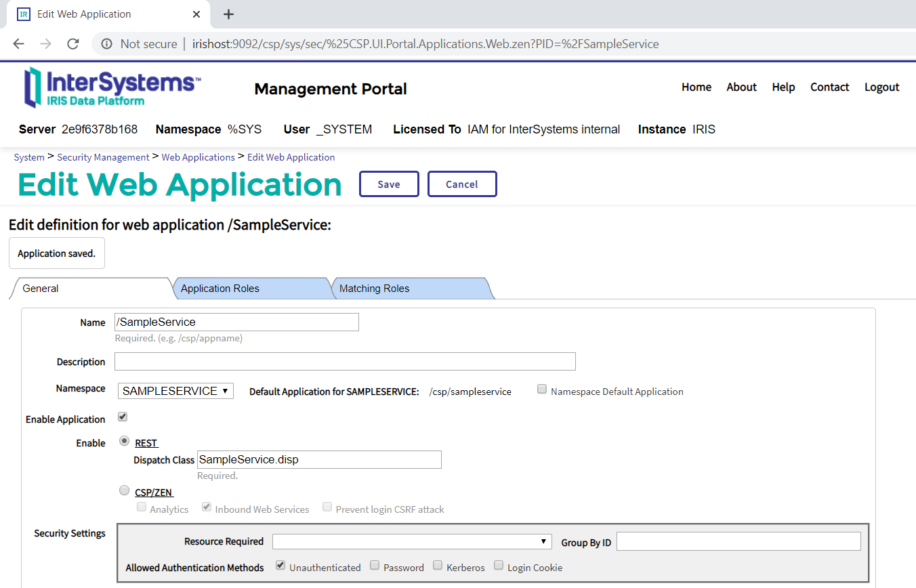Click the CSP/ZEN label

[x=154, y=492]
